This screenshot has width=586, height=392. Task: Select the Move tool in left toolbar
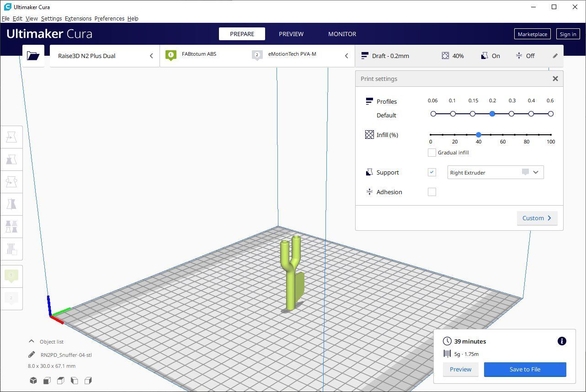[x=11, y=137]
